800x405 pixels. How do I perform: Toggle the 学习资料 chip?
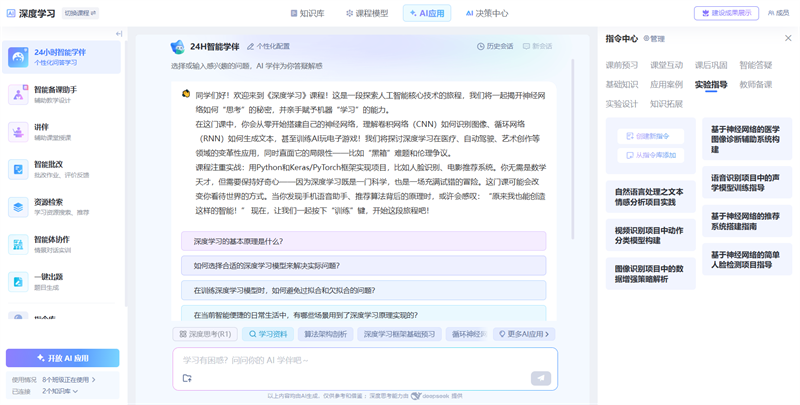(x=268, y=334)
